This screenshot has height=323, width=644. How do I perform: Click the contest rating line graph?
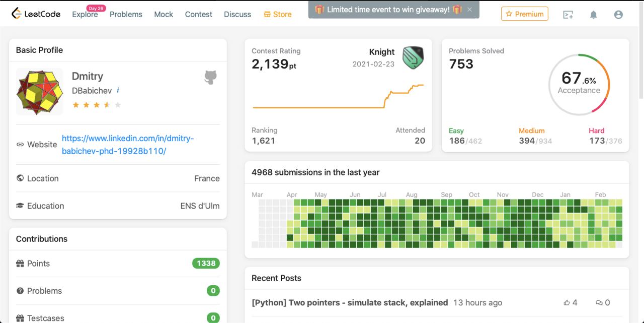(x=338, y=96)
